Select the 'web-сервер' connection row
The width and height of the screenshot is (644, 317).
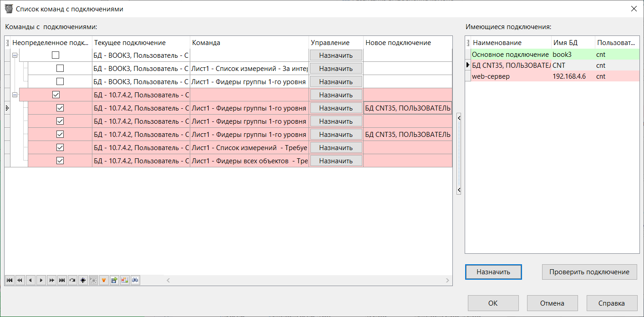tap(510, 76)
